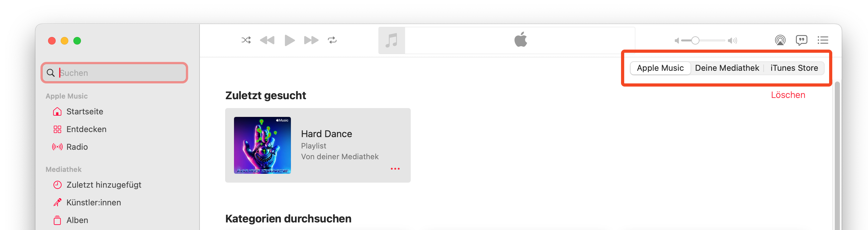Switch to iTunes Store tab

[794, 68]
